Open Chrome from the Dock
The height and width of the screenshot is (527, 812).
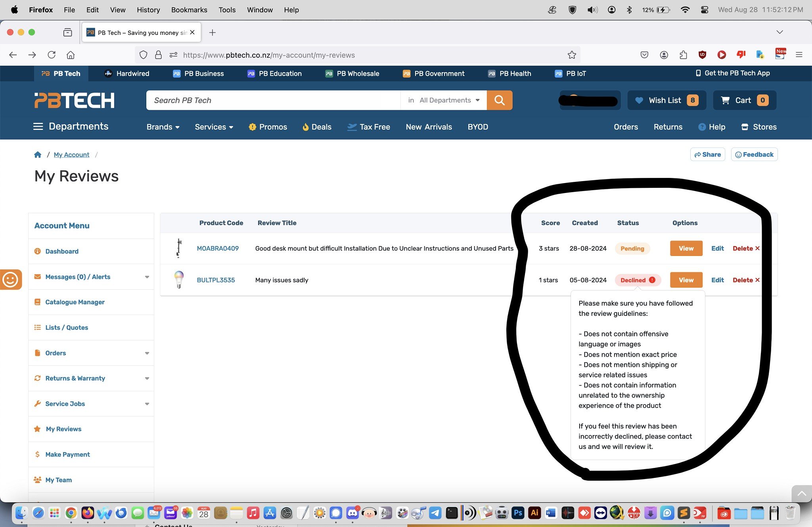pyautogui.click(x=71, y=513)
